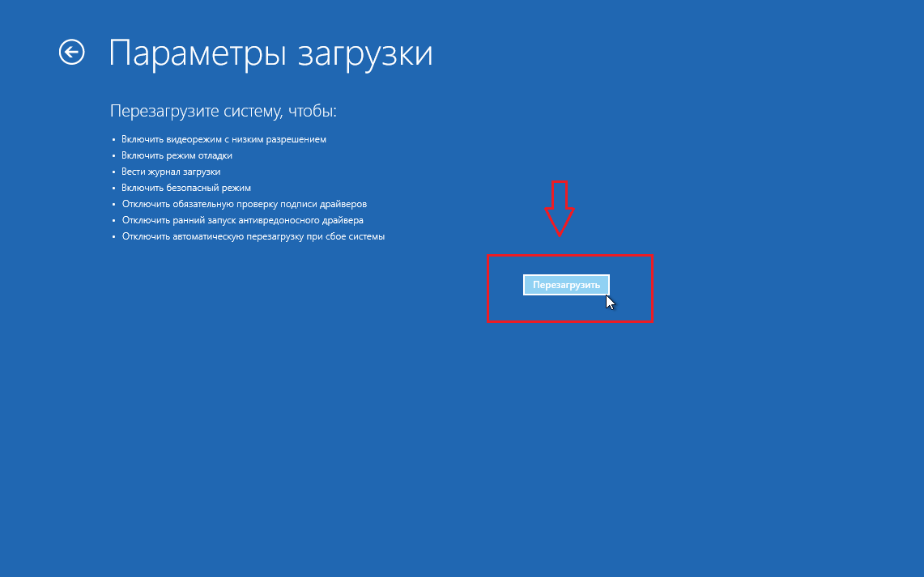
Task: Choose the Включить безопасный режим entry
Action: (x=186, y=188)
